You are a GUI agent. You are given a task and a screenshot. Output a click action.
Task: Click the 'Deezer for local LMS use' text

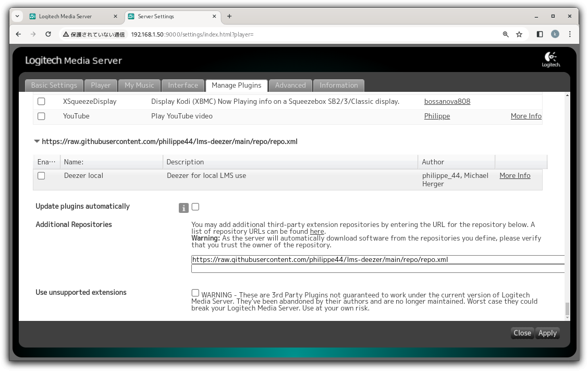(206, 175)
